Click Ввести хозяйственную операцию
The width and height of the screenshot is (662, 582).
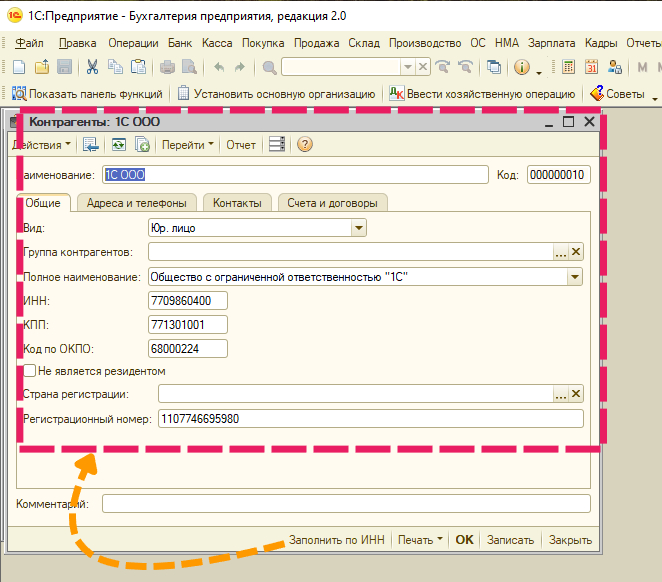coord(482,94)
